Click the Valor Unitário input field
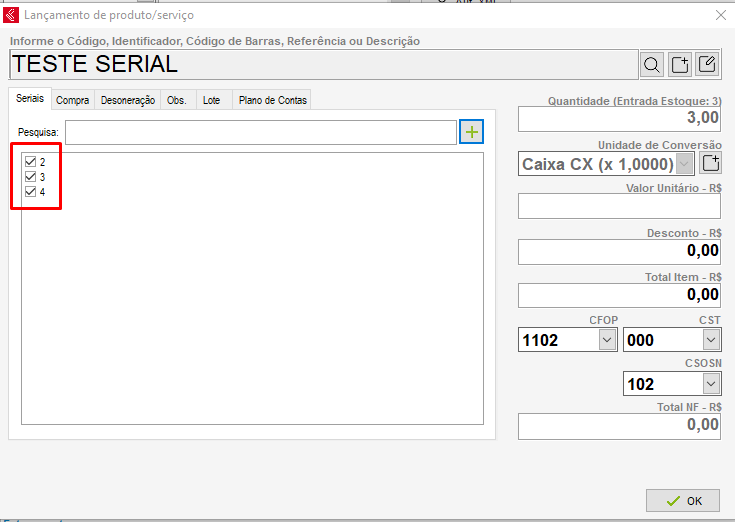735x522 pixels. coord(619,206)
